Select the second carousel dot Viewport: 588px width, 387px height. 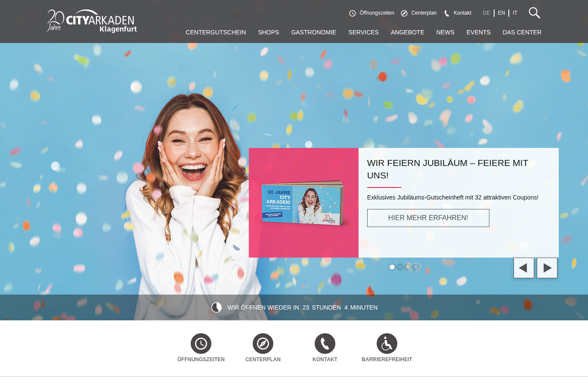tap(400, 267)
